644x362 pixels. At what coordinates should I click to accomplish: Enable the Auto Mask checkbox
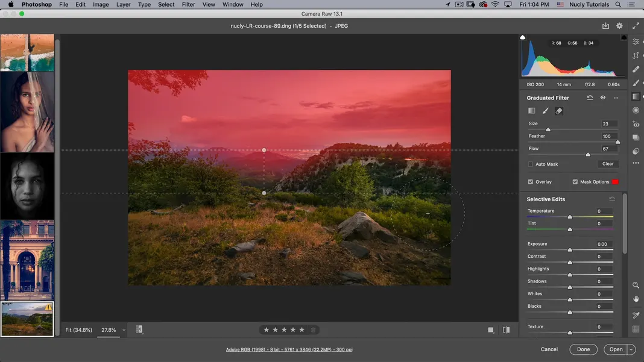[530, 164]
